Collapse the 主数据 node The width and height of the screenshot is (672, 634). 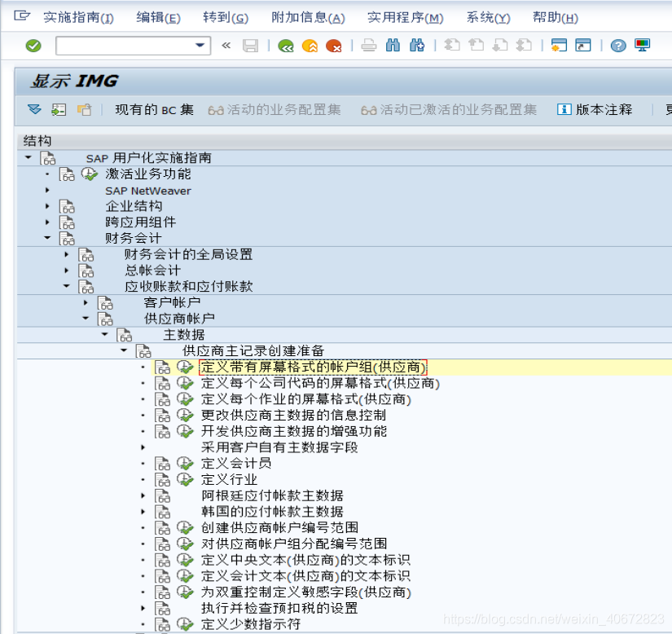pyautogui.click(x=105, y=334)
